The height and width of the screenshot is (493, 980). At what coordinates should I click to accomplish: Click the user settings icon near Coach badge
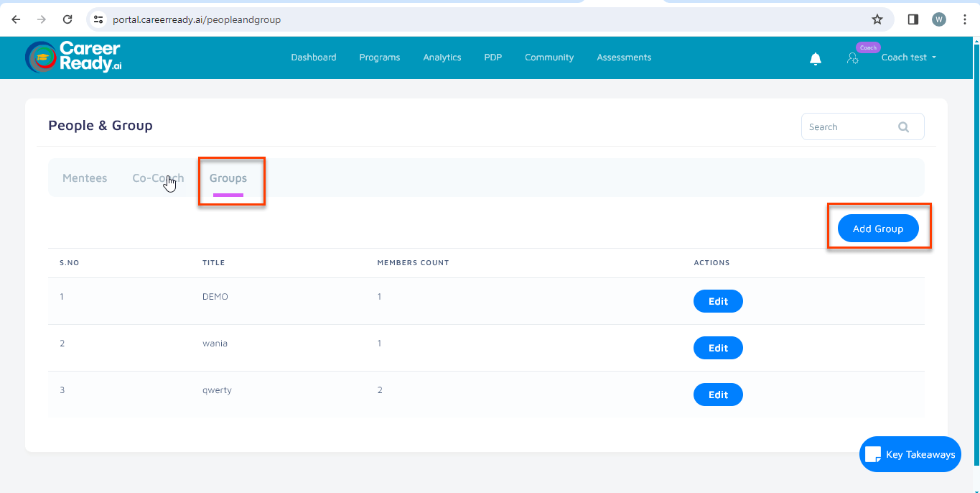[x=852, y=58]
